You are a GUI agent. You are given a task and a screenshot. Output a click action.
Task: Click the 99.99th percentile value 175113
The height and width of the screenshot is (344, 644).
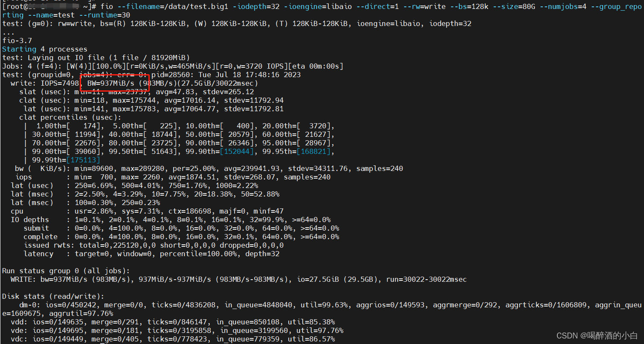(x=84, y=160)
